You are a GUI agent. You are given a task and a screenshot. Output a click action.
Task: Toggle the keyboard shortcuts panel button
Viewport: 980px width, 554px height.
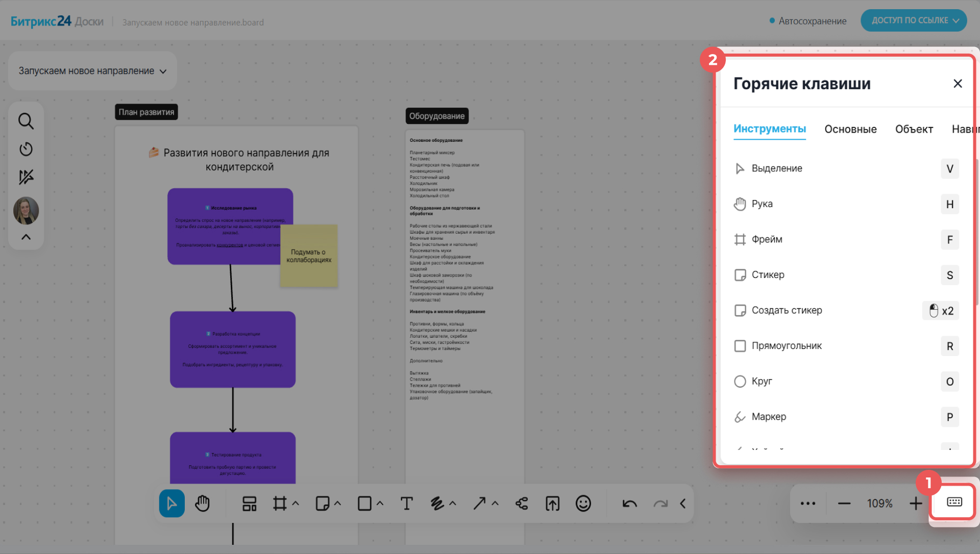pyautogui.click(x=954, y=502)
